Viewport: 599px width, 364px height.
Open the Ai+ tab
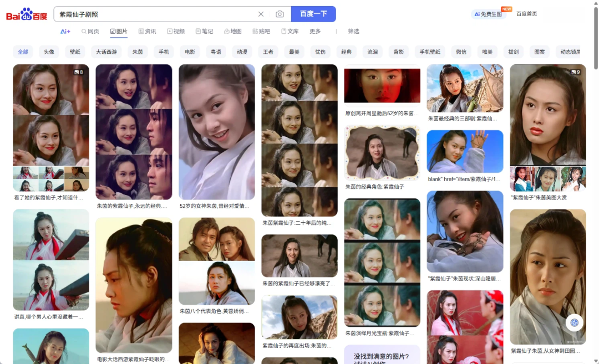(x=65, y=31)
